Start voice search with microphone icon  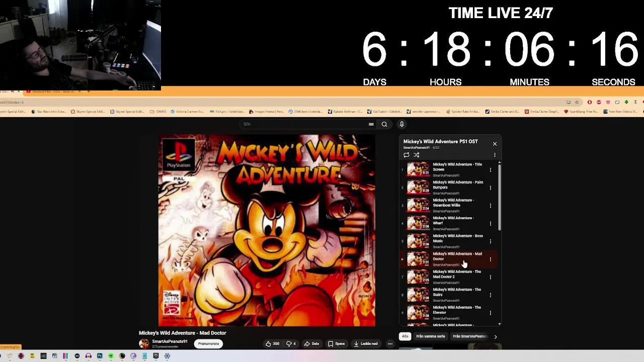(x=401, y=124)
